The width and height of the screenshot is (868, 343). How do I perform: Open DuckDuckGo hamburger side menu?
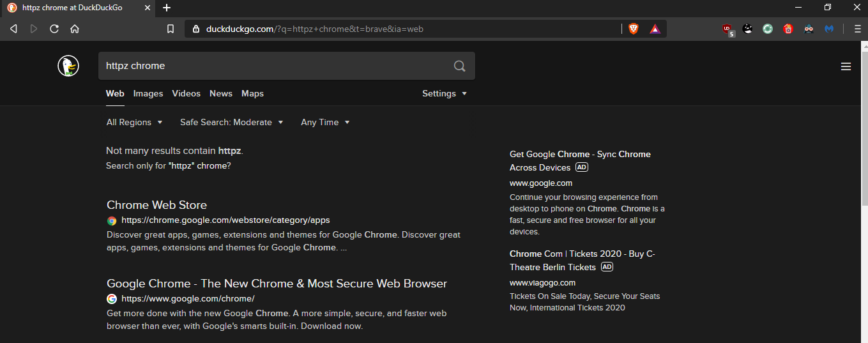pos(846,66)
